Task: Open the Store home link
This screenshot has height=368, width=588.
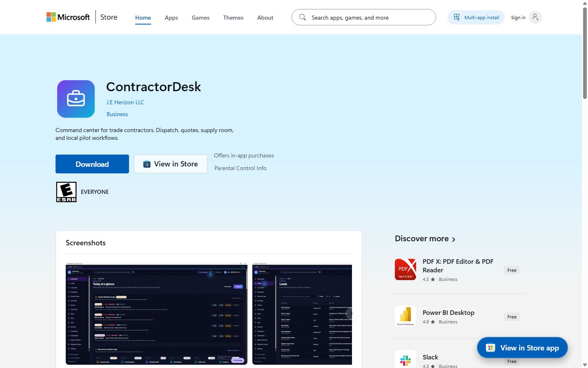Action: tap(109, 17)
